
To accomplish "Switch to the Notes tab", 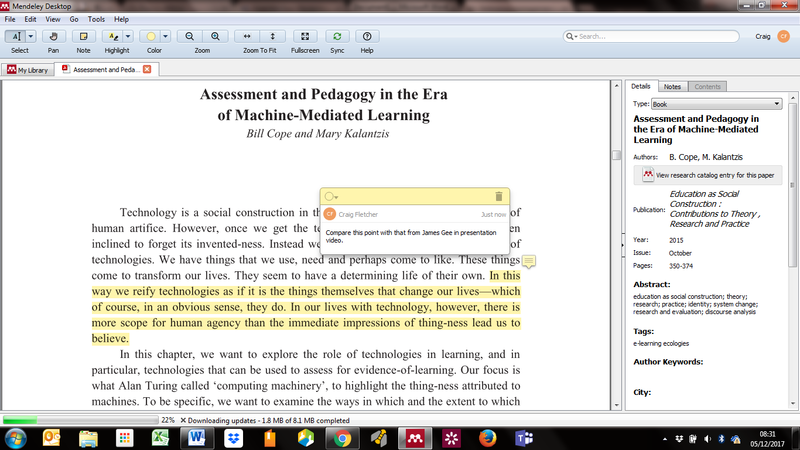I will pos(673,87).
